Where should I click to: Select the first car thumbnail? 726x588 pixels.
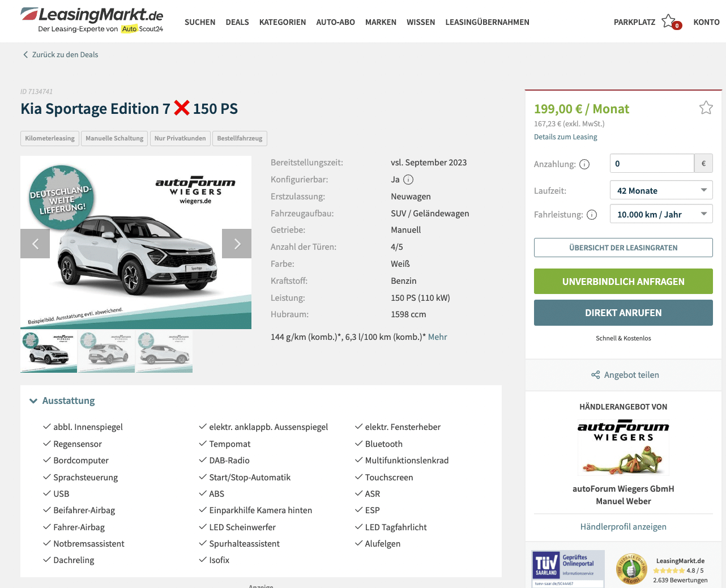[x=49, y=352]
